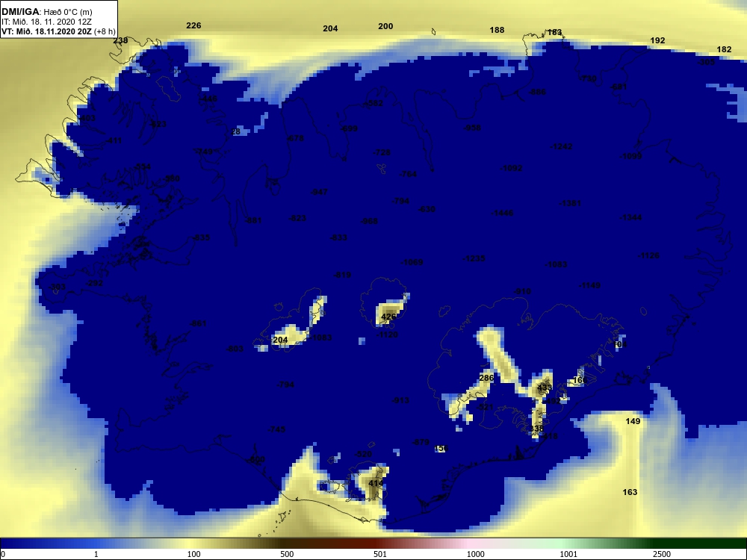The width and height of the screenshot is (747, 560).
Task: Select the legend value 2500
Action: tap(662, 554)
